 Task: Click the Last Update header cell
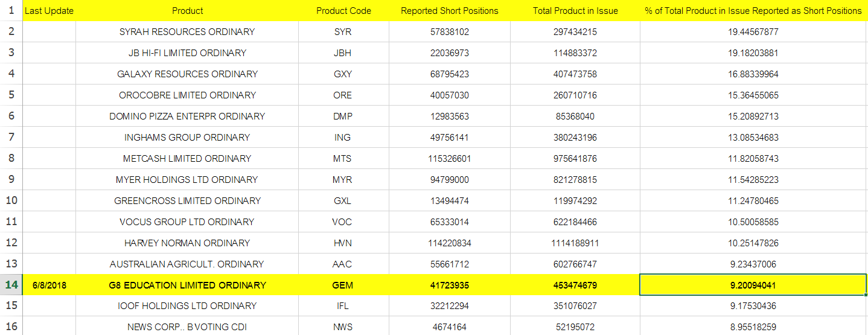point(49,10)
